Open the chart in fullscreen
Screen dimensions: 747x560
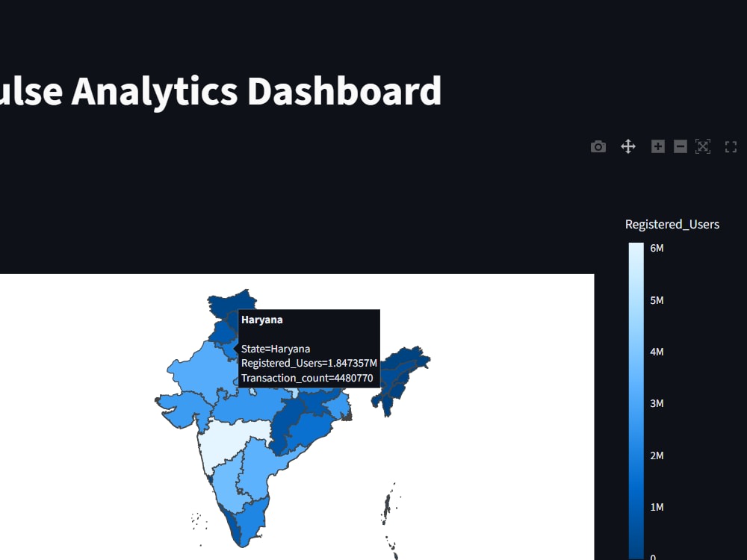click(731, 146)
